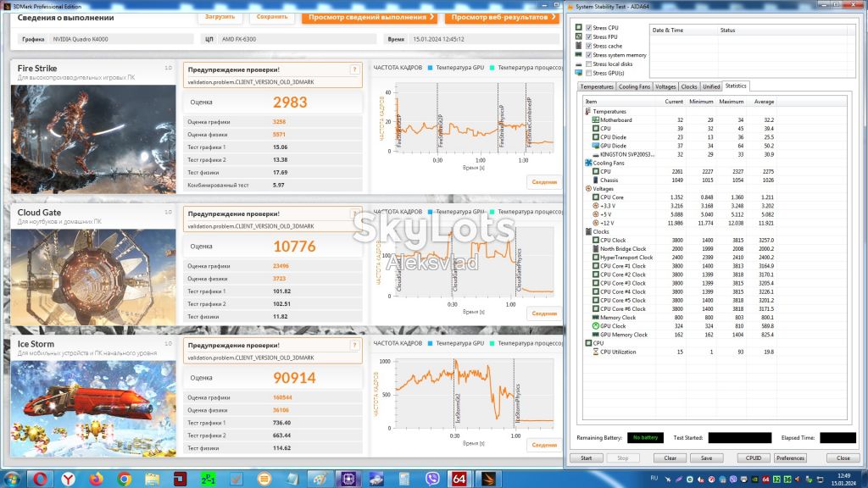Click the Save button in AIDA64
Screen dimensions: 868x488
point(706,458)
